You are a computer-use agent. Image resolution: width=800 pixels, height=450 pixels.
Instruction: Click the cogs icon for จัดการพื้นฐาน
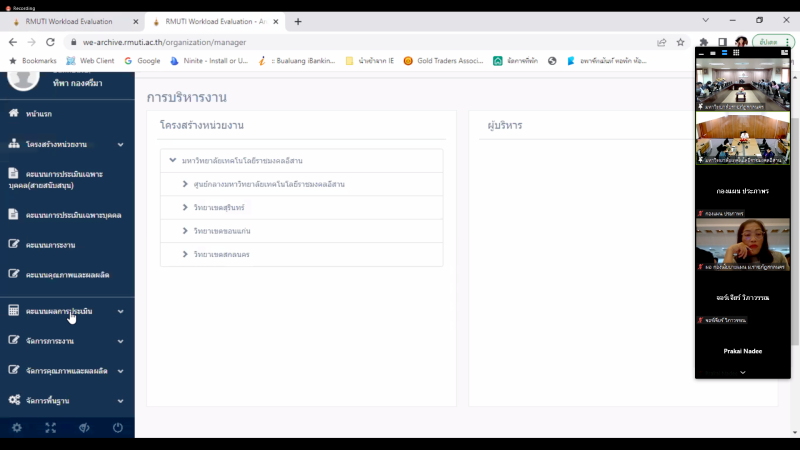coord(14,400)
